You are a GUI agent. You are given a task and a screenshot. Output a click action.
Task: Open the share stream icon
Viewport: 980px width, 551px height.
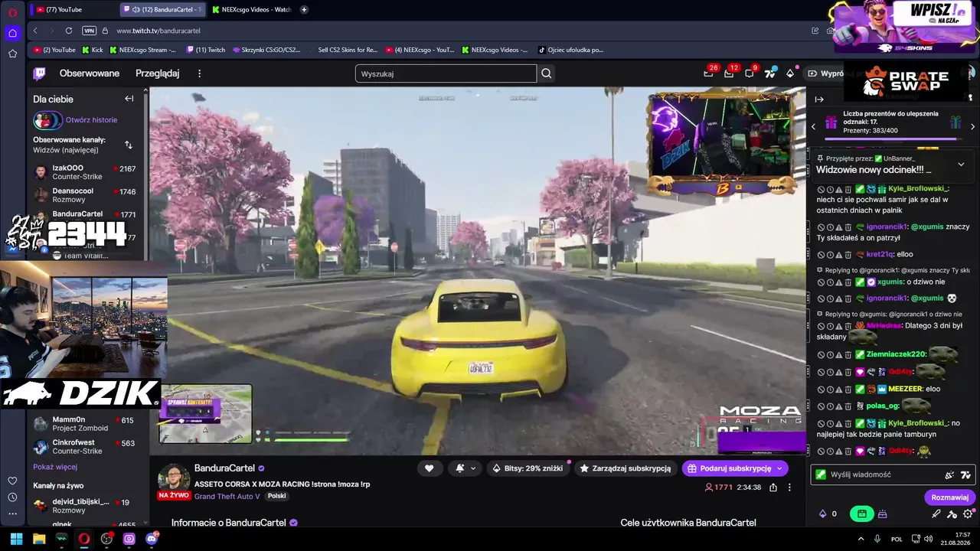click(x=773, y=487)
